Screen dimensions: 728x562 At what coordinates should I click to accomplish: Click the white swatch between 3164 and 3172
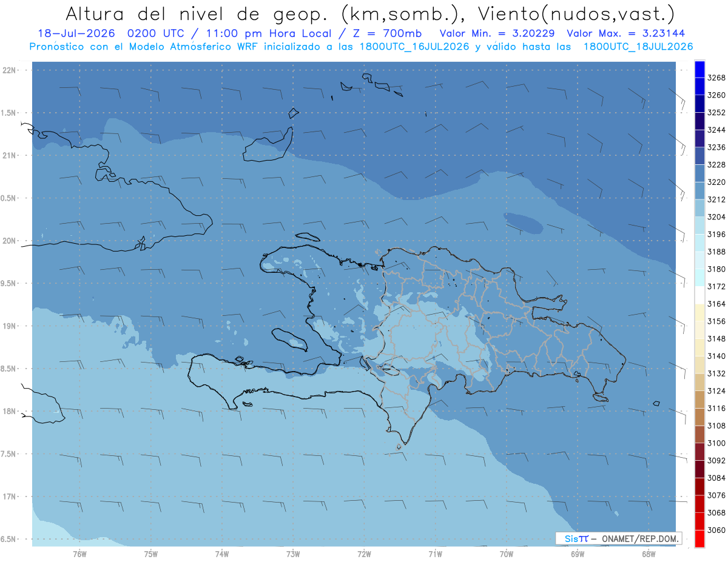[x=699, y=295]
